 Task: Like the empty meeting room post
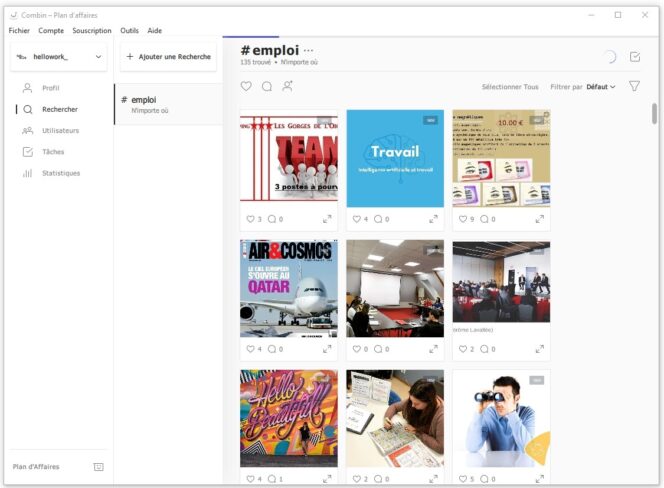click(x=357, y=349)
